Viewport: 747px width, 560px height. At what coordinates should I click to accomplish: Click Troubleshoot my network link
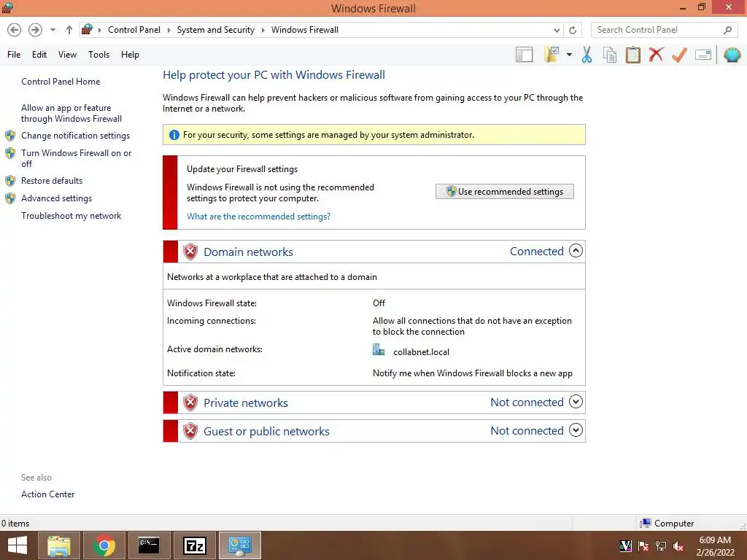coord(71,216)
